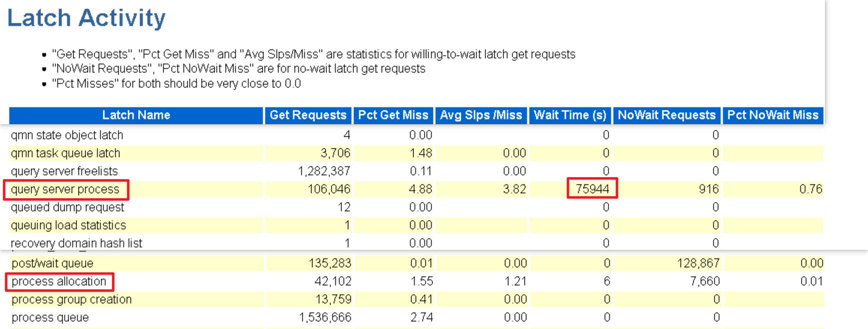Viewport: 868px width, 329px height.
Task: Click process allocation wait time 6
Action: pyautogui.click(x=607, y=281)
